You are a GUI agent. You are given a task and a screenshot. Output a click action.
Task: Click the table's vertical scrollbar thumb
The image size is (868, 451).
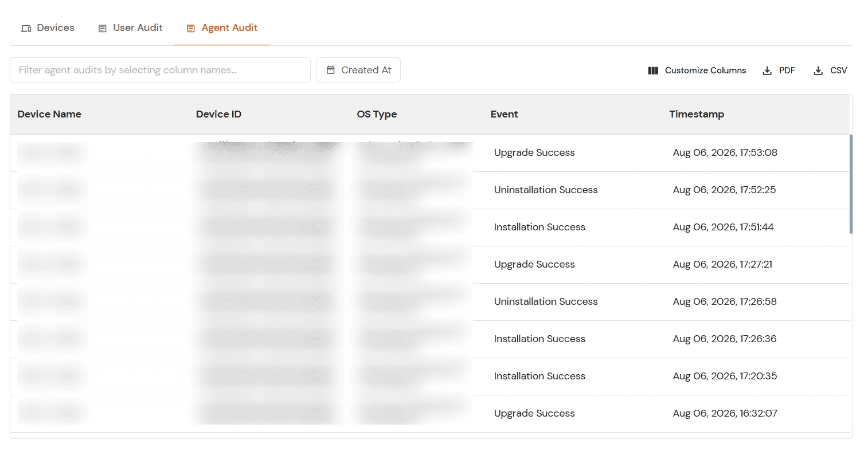pyautogui.click(x=851, y=184)
